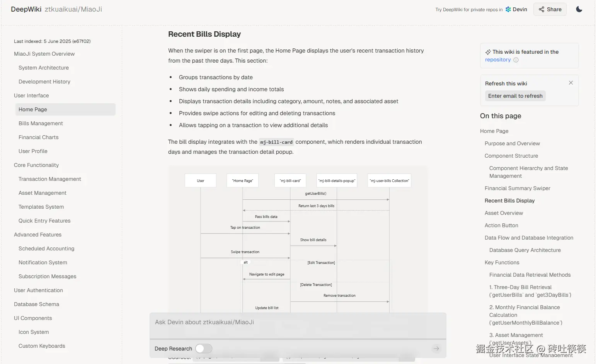The image size is (596, 364).
Task: Enable the Deep Research toggle
Action: tap(204, 349)
